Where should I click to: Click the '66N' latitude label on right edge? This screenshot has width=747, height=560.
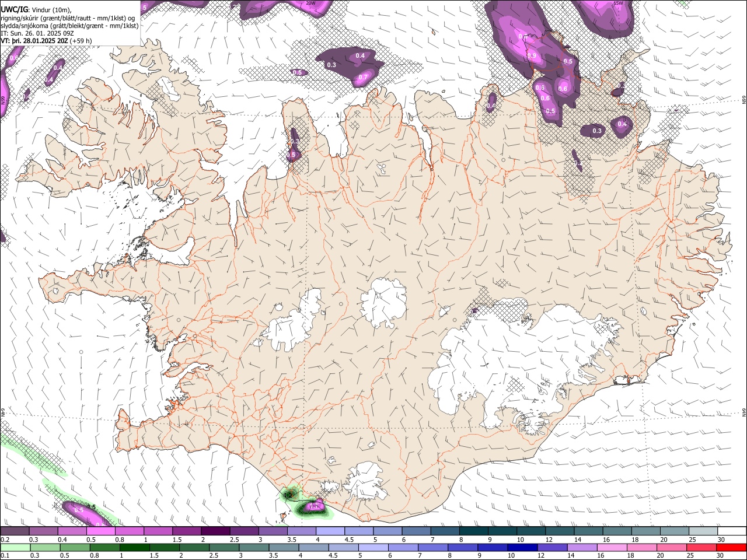[743, 101]
